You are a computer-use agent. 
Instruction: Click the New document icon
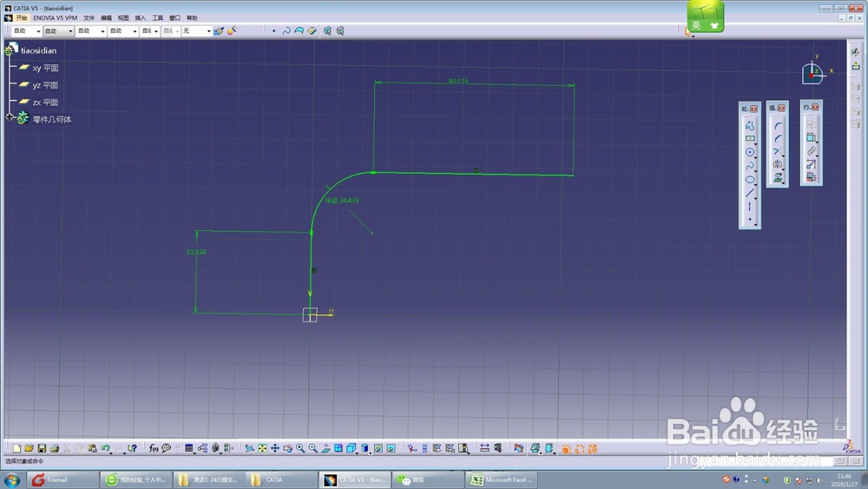pos(16,448)
